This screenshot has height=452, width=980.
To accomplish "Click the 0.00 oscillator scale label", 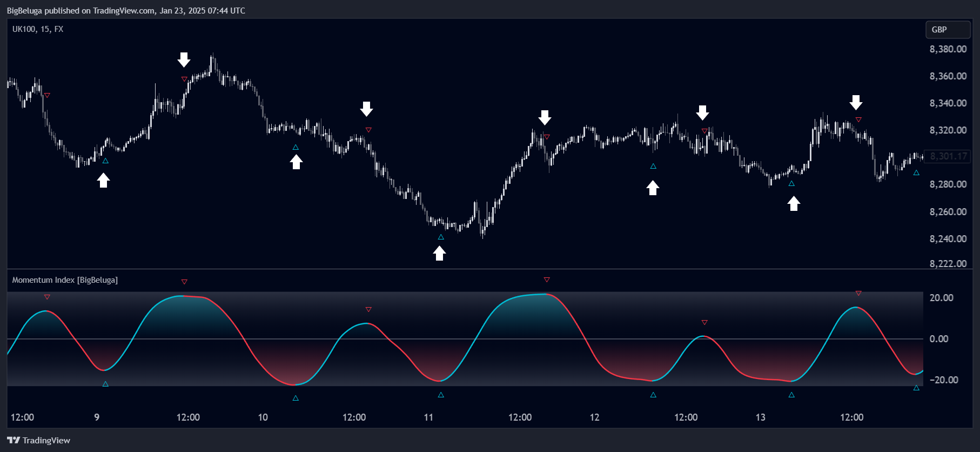I will [939, 339].
